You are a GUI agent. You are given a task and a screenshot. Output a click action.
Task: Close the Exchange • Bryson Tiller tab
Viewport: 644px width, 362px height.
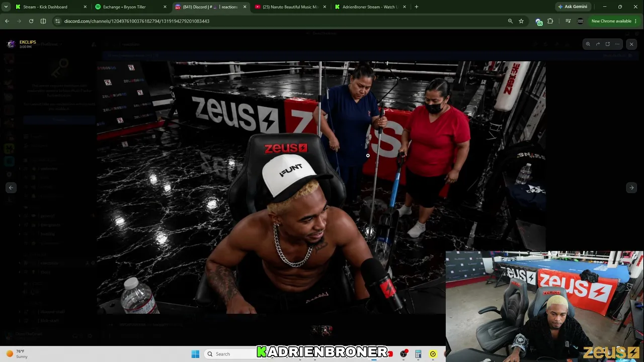click(x=165, y=7)
